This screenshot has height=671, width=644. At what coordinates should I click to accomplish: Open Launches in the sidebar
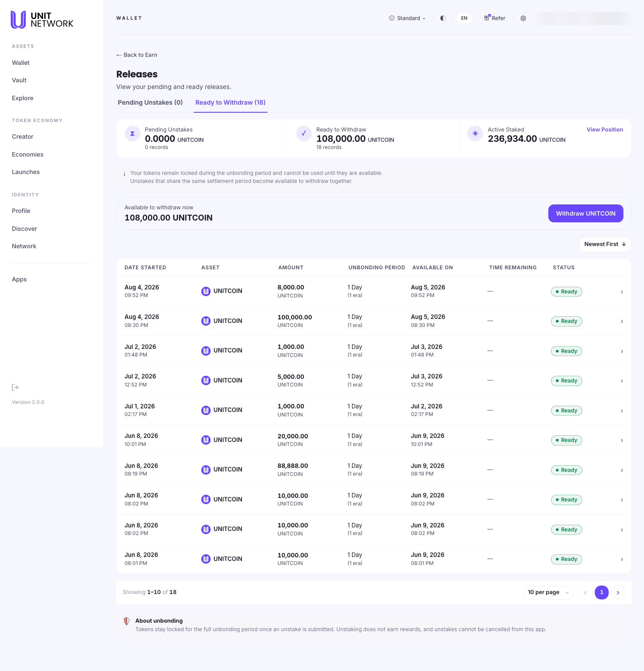pyautogui.click(x=25, y=172)
